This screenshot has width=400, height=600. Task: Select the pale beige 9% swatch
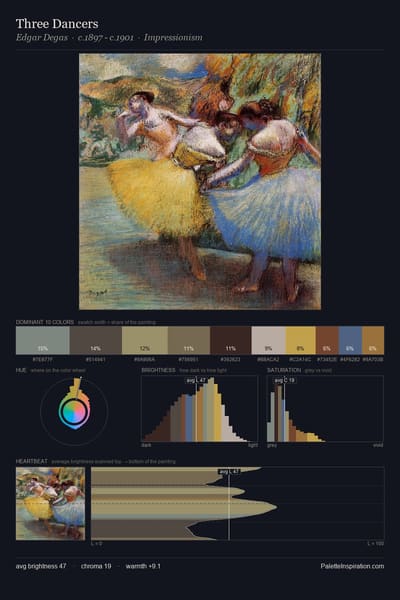coord(268,340)
